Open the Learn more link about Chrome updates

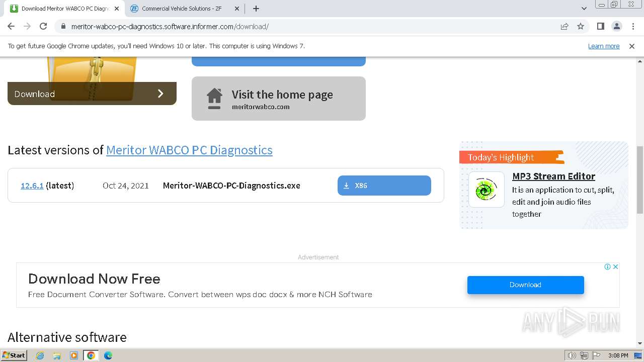pos(604,46)
